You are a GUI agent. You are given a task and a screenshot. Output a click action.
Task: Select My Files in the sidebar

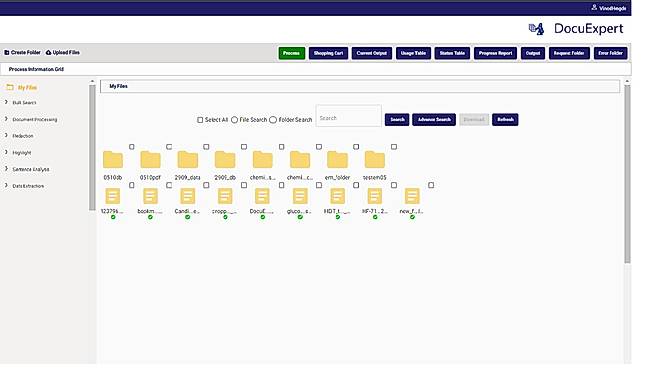pos(27,88)
